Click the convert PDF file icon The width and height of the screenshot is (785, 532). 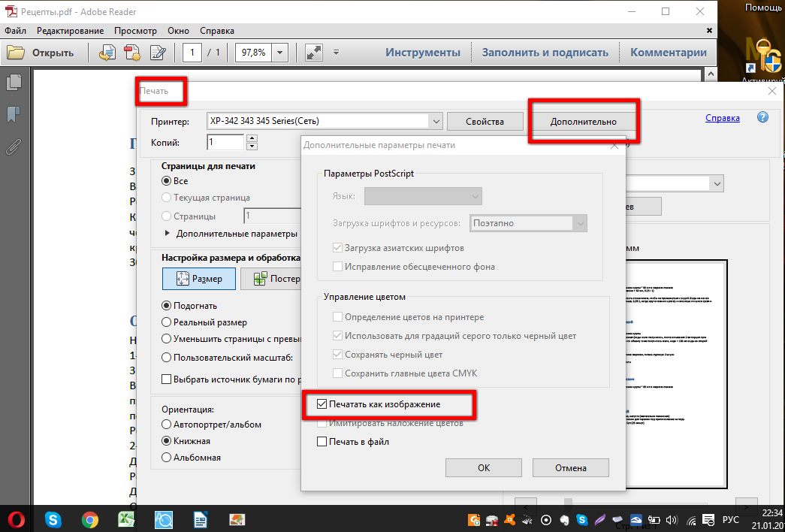(107, 53)
